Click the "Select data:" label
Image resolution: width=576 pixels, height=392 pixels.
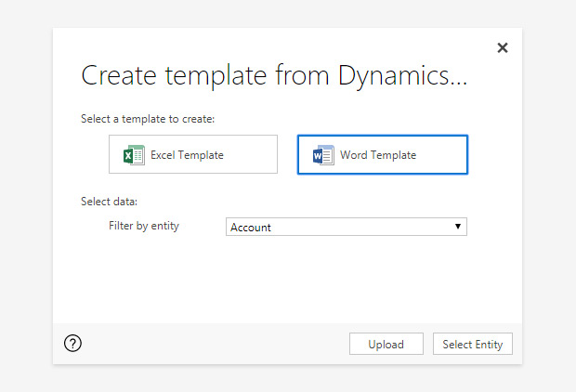click(x=109, y=202)
